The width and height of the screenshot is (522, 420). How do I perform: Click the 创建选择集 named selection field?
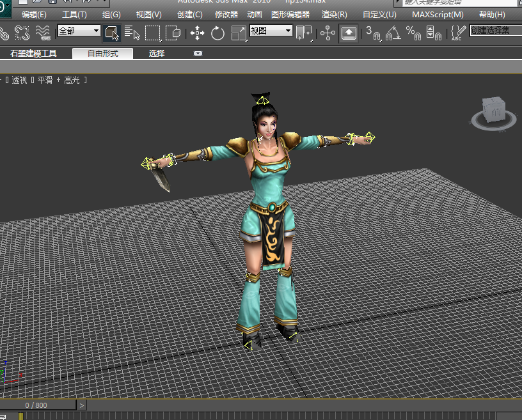click(495, 31)
